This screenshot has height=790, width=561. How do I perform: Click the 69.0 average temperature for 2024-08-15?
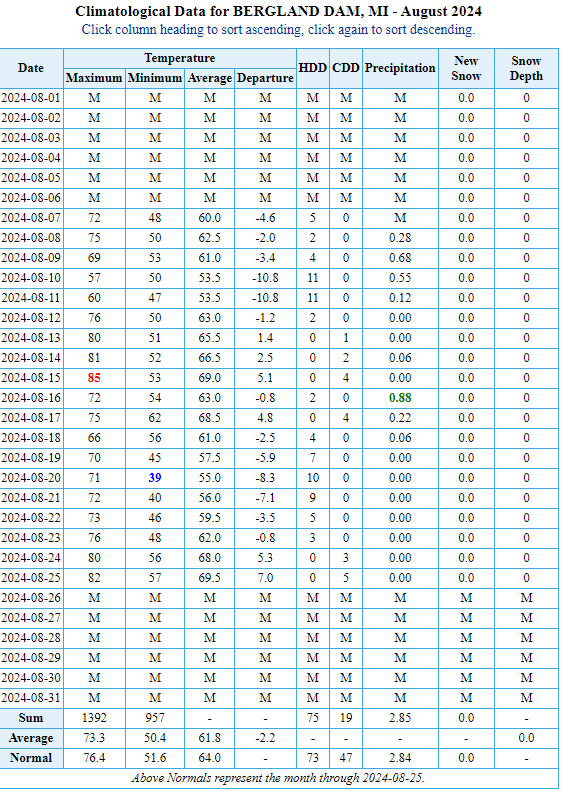coord(210,378)
